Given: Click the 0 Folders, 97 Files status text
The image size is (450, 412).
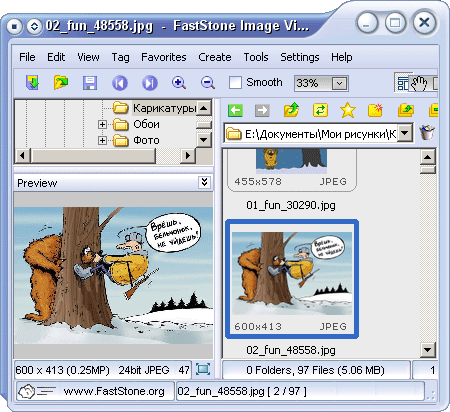Looking at the screenshot, I should click(x=315, y=370).
